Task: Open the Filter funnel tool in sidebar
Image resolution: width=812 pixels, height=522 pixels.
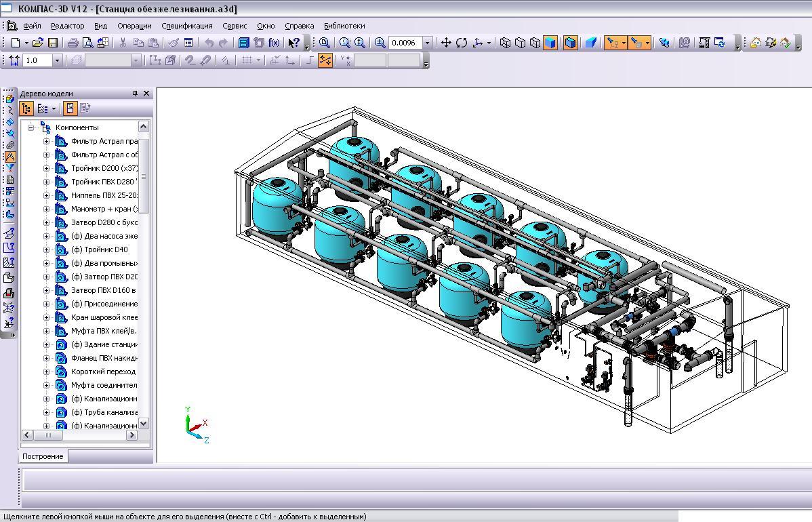Action: pyautogui.click(x=9, y=168)
